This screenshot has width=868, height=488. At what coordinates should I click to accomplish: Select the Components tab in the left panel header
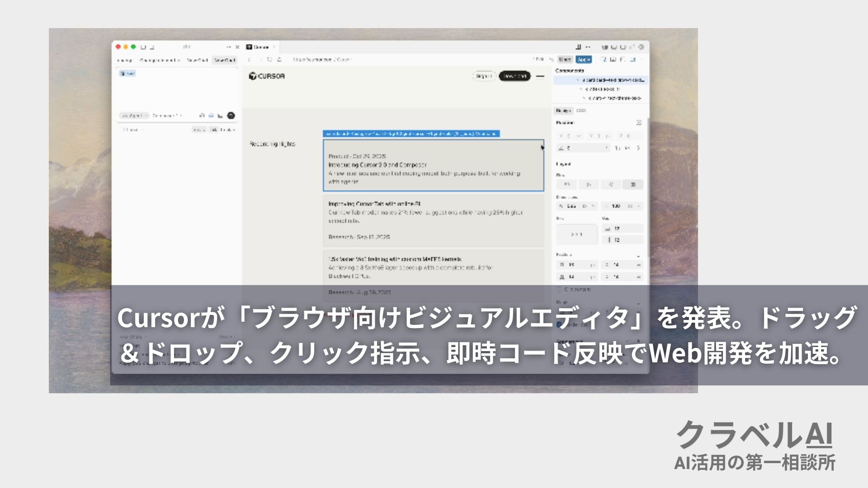pos(159,60)
